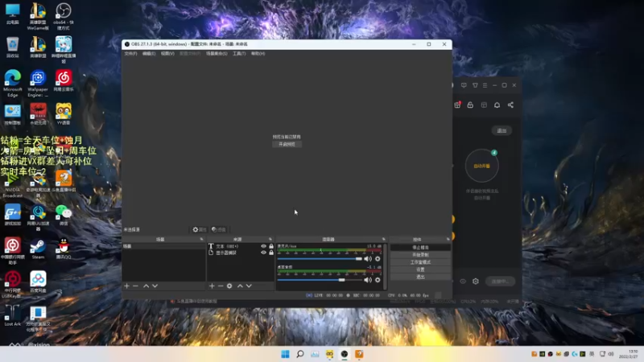Open the obs64 shortcut on desktop
The image size is (644, 362).
(64, 16)
